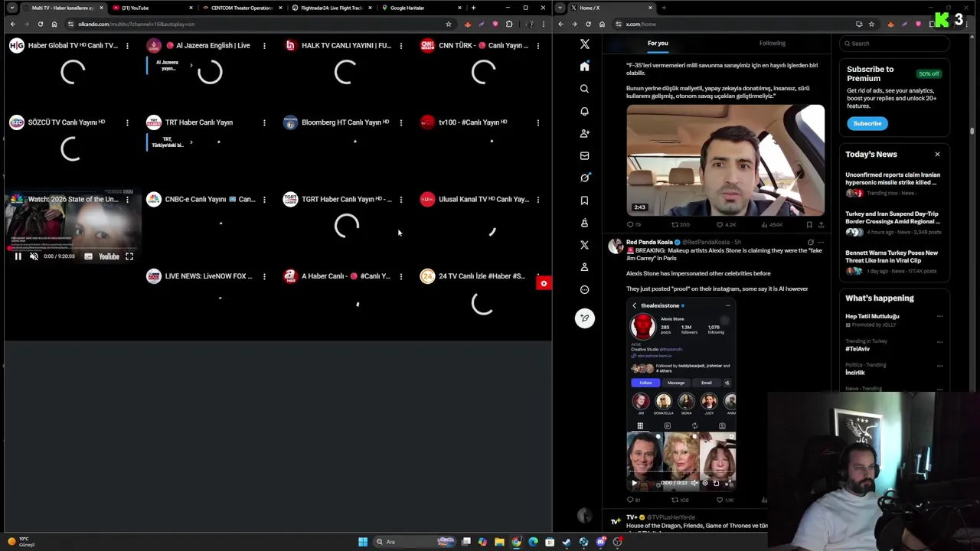Image resolution: width=980 pixels, height=551 pixels.
Task: Open TRT Haber video options menu
Action: point(264,122)
